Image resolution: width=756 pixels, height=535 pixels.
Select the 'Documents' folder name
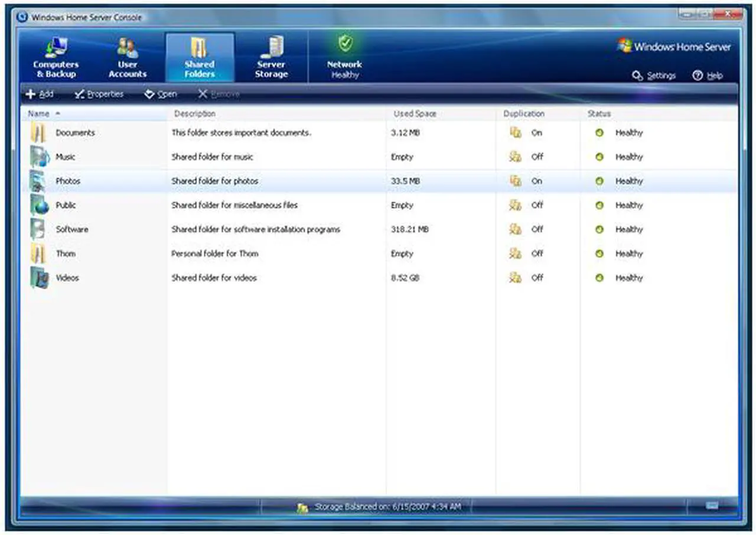(x=76, y=133)
